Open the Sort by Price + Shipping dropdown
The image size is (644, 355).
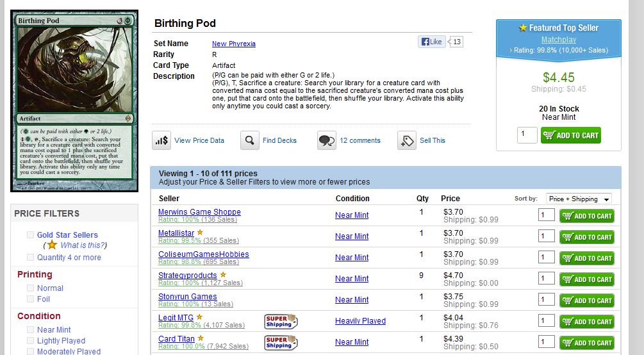pyautogui.click(x=579, y=199)
